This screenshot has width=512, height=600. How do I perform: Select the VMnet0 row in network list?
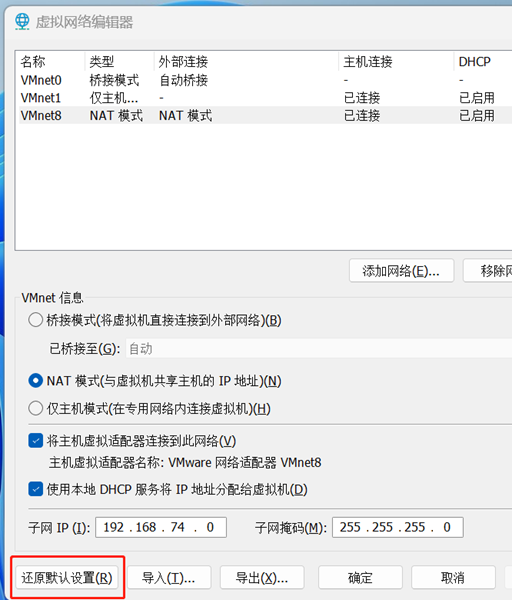pyautogui.click(x=265, y=80)
